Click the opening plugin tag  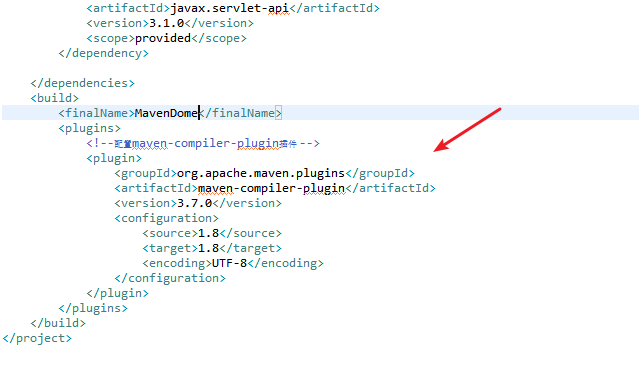click(114, 158)
